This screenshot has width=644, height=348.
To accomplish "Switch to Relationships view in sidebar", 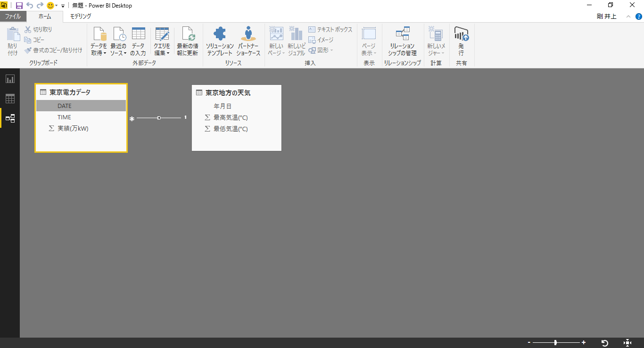I will point(10,118).
